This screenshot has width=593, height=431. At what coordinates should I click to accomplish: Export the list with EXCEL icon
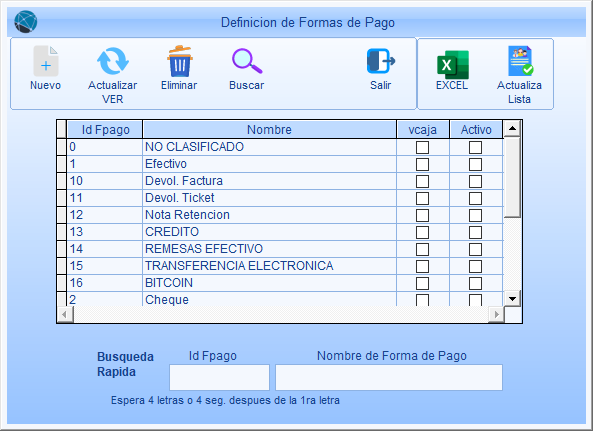[453, 65]
